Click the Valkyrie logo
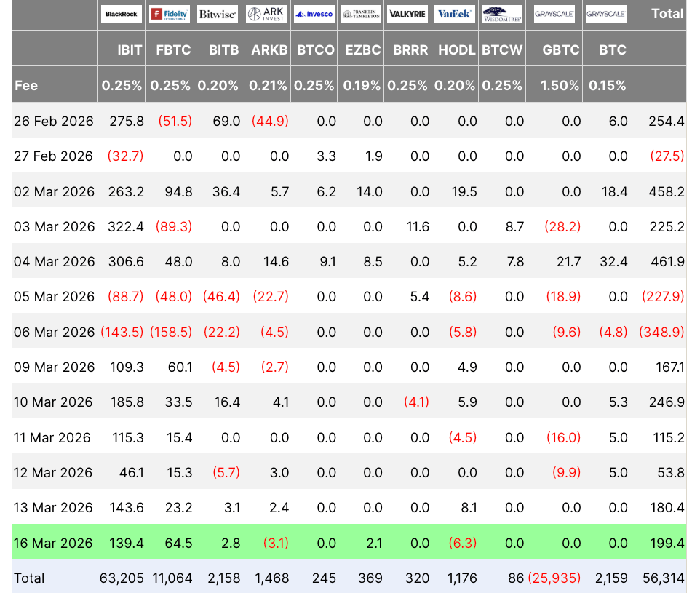700x593 pixels. 407,14
